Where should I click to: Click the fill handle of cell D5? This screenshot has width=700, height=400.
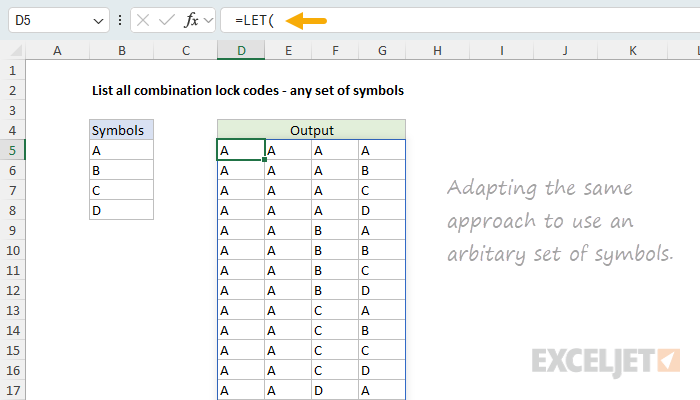pyautogui.click(x=265, y=159)
